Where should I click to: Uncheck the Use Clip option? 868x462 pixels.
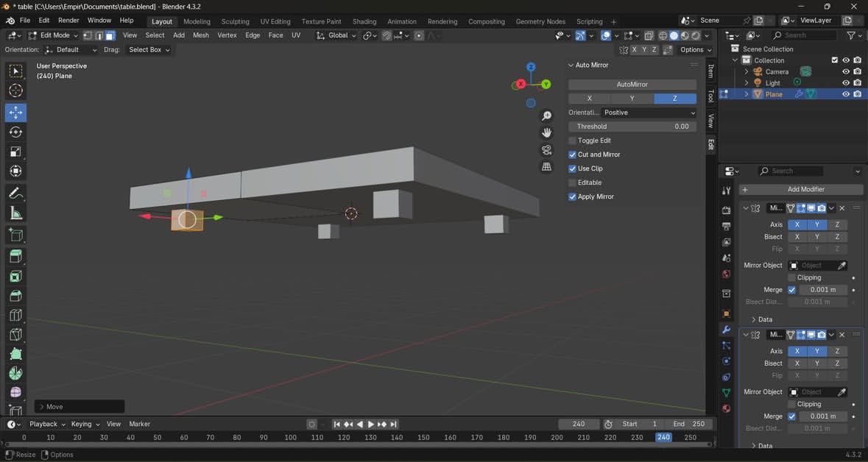click(x=572, y=168)
